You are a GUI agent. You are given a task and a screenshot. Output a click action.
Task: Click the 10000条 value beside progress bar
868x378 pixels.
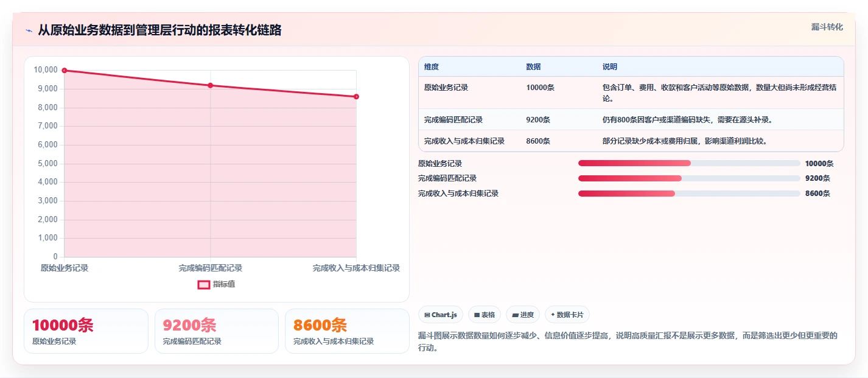pos(819,163)
